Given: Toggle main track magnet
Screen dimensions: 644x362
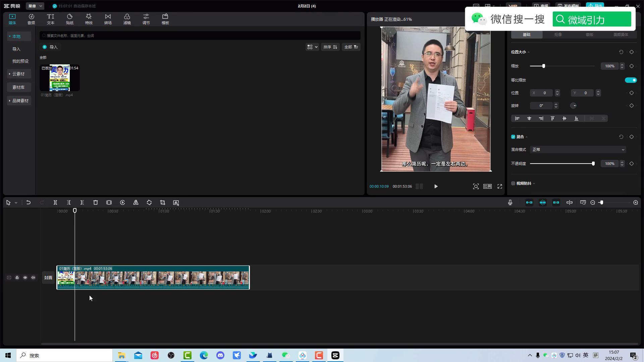Looking at the screenshot, I should (529, 202).
